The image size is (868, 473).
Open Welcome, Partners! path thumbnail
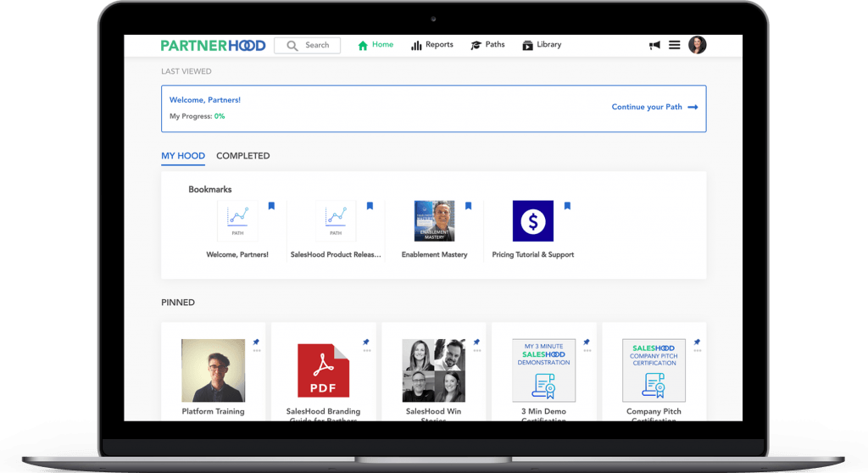[237, 221]
